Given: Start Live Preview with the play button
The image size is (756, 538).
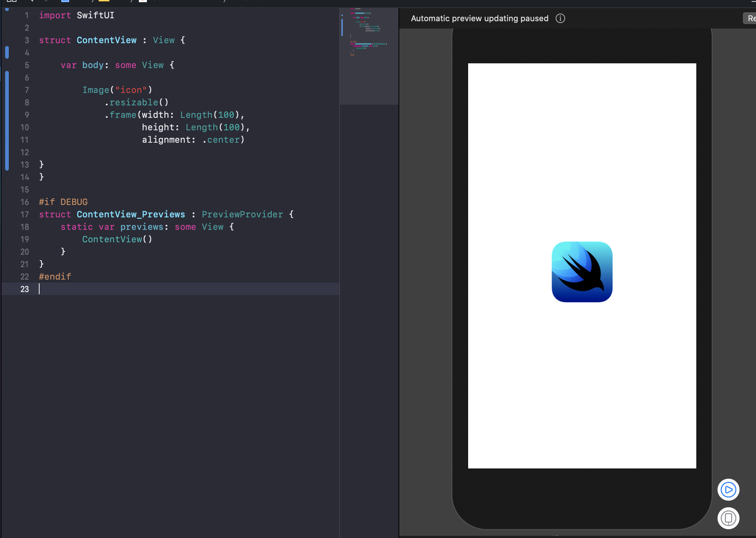Looking at the screenshot, I should (x=728, y=489).
